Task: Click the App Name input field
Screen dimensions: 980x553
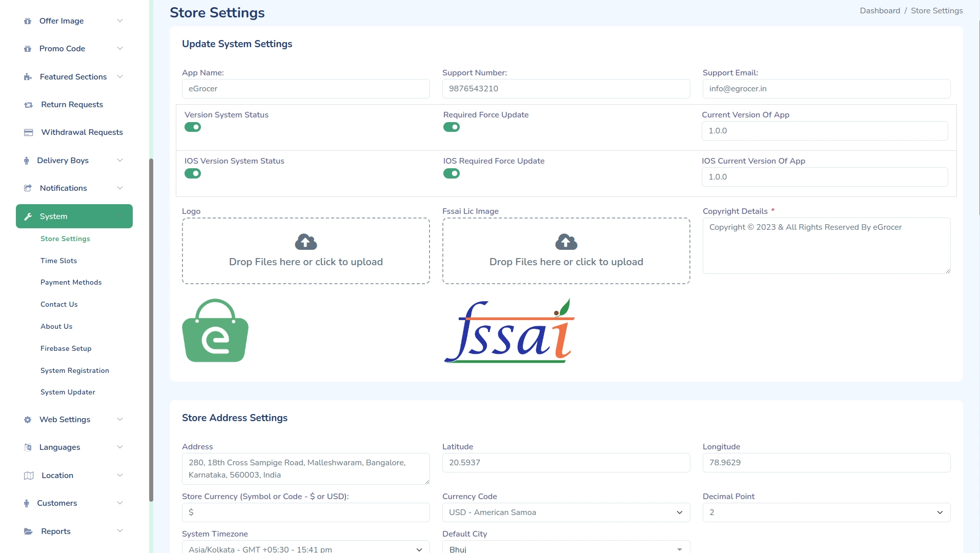Action: [x=306, y=89]
